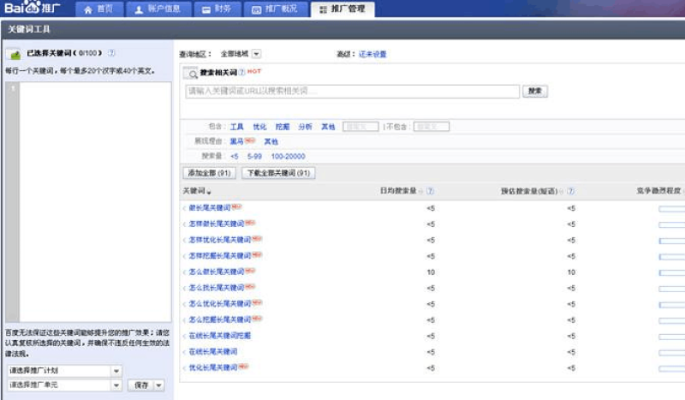
Task: Click add arrow before 怎么优化长尾关键词
Action: coord(184,304)
